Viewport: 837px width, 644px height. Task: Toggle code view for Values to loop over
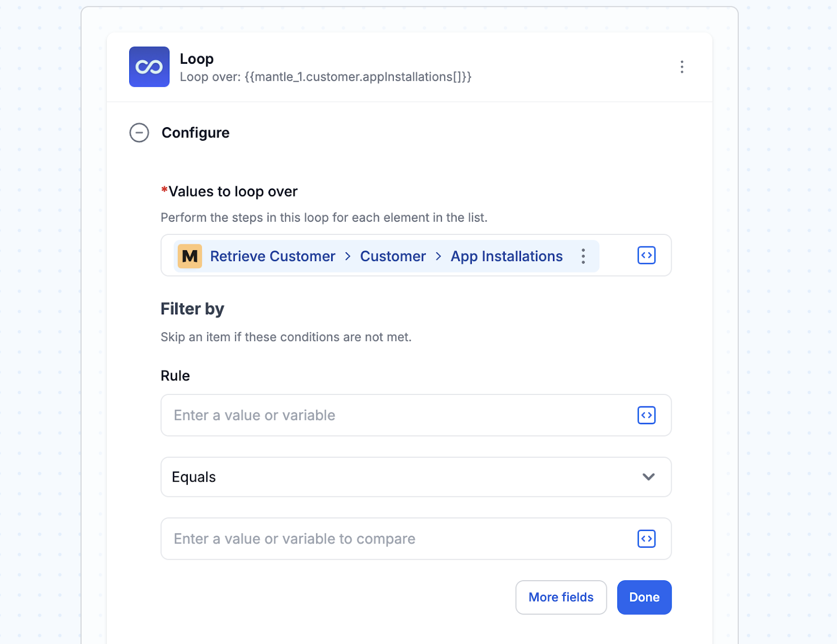coord(647,255)
